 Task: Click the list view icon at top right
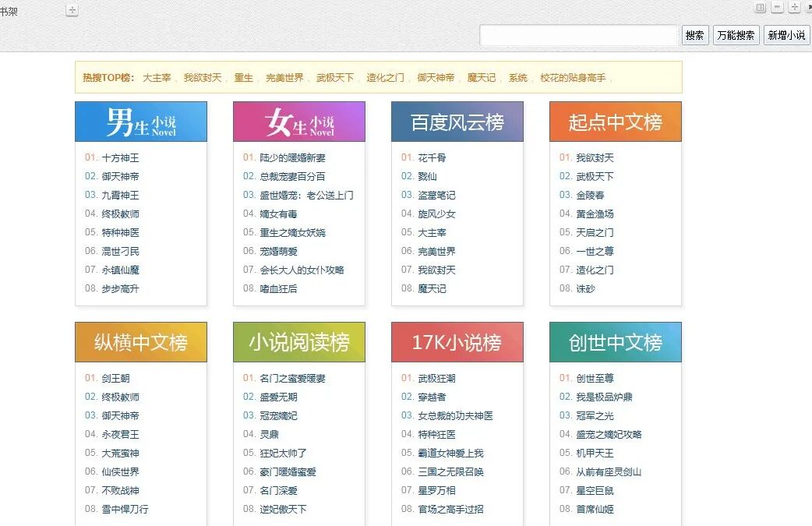[x=761, y=7]
